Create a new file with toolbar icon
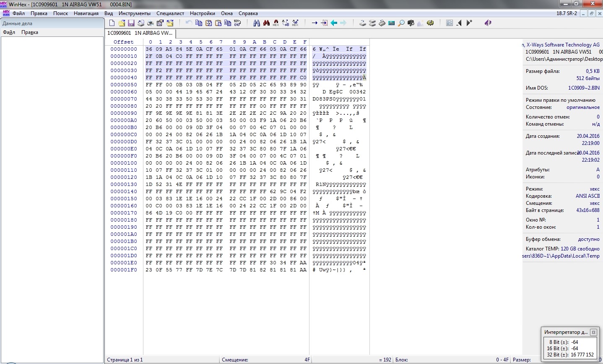The height and width of the screenshot is (364, 603). coord(112,23)
